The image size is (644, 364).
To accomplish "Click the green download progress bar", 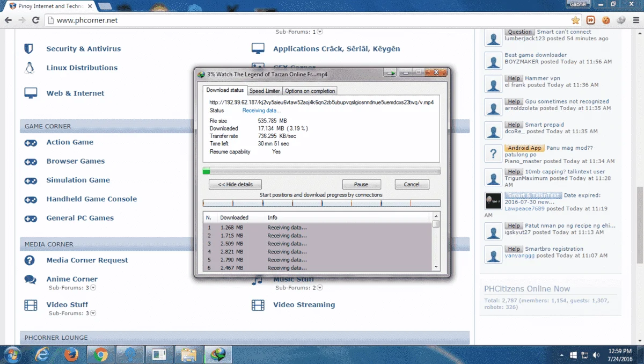I will coord(321,171).
